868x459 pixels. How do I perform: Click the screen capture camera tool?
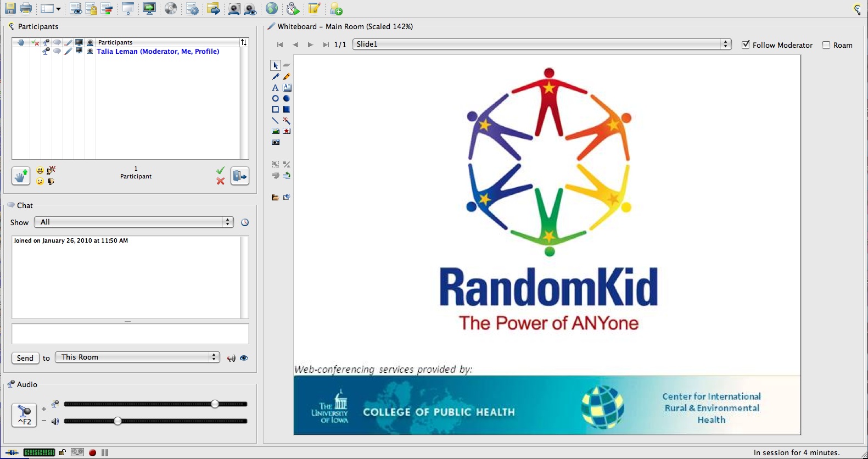tap(276, 142)
